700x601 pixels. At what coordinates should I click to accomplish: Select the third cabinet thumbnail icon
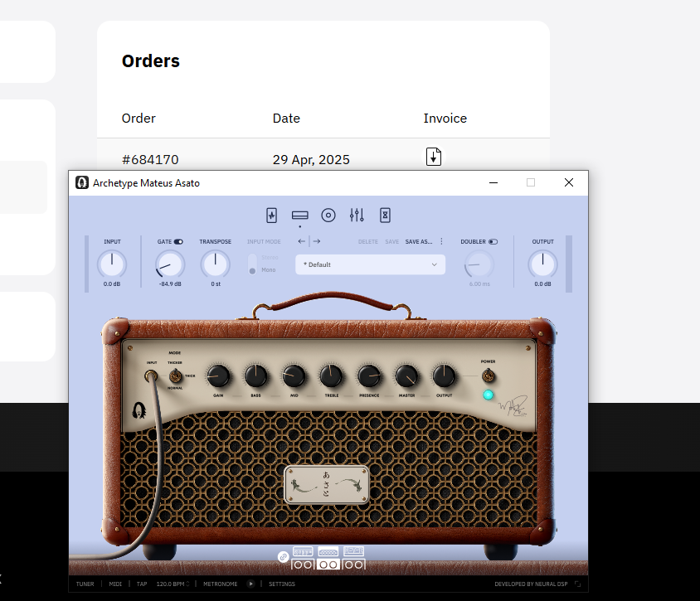click(x=354, y=565)
